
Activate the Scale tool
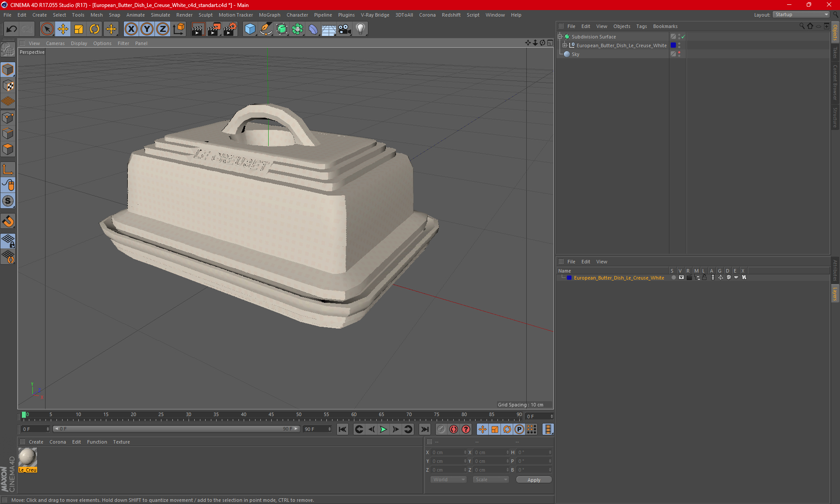tap(79, 29)
